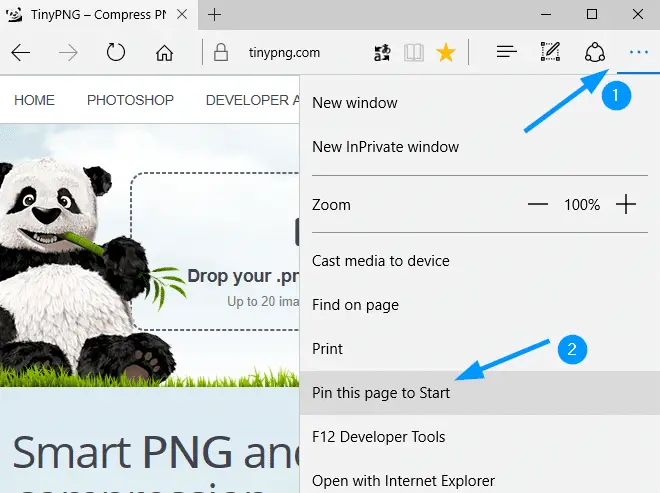Screen dimensions: 660x493
Task: Decrease zoom with minus button
Action: pos(538,205)
